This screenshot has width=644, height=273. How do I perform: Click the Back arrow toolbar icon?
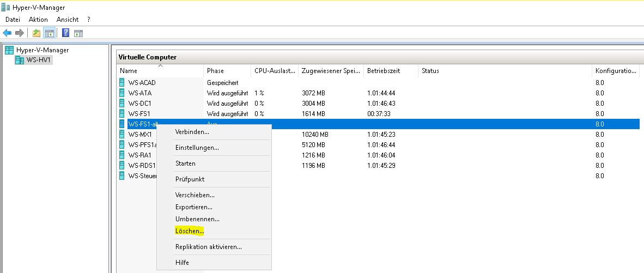point(7,33)
